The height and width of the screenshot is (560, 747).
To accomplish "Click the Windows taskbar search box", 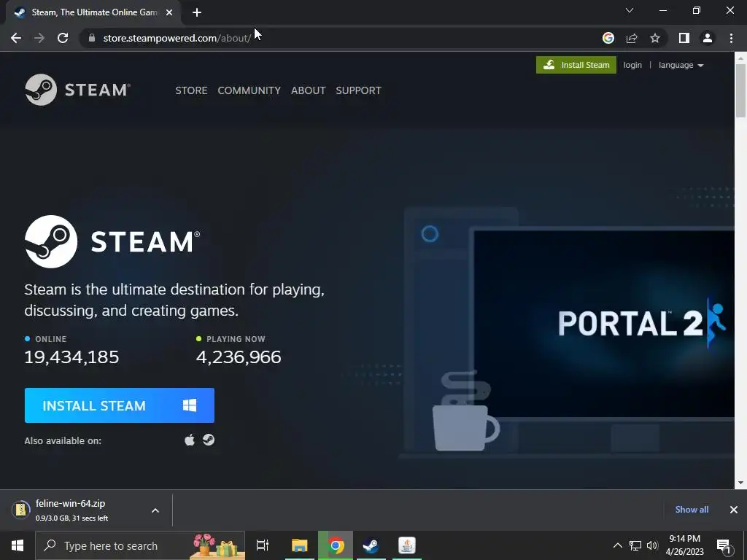I will tap(140, 545).
